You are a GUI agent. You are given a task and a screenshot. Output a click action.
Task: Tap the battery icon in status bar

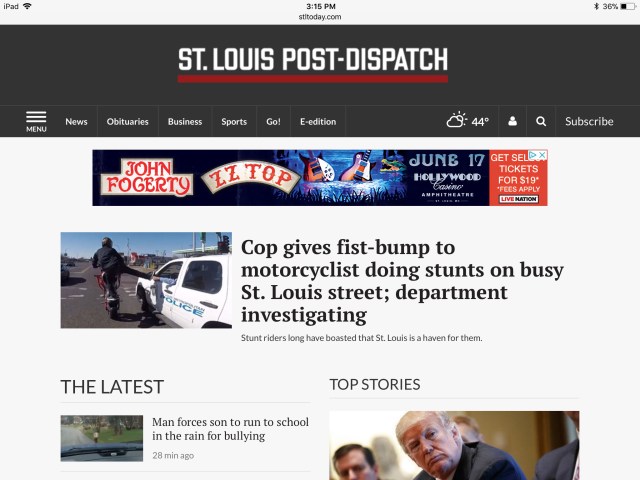[628, 6]
